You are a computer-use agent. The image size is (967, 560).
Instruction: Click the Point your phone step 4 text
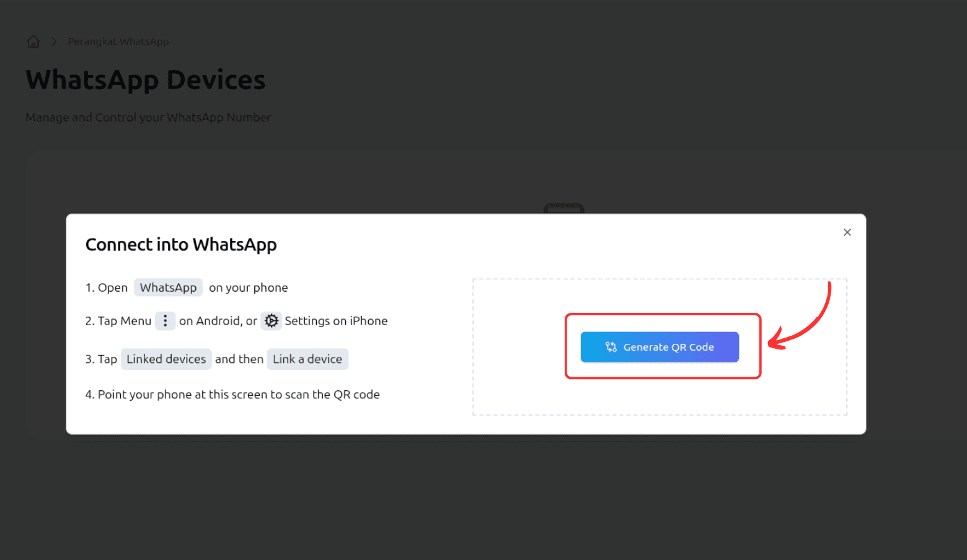[238, 395]
